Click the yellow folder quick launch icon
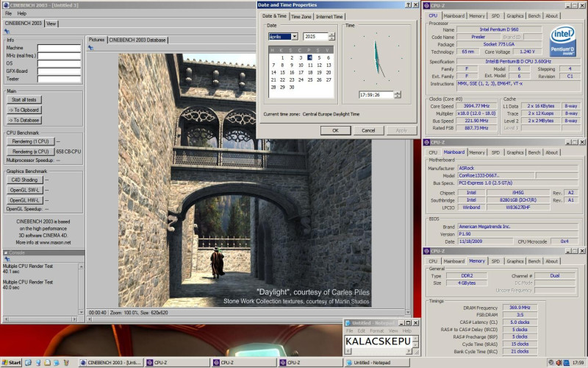The image size is (588, 368). [x=47, y=362]
